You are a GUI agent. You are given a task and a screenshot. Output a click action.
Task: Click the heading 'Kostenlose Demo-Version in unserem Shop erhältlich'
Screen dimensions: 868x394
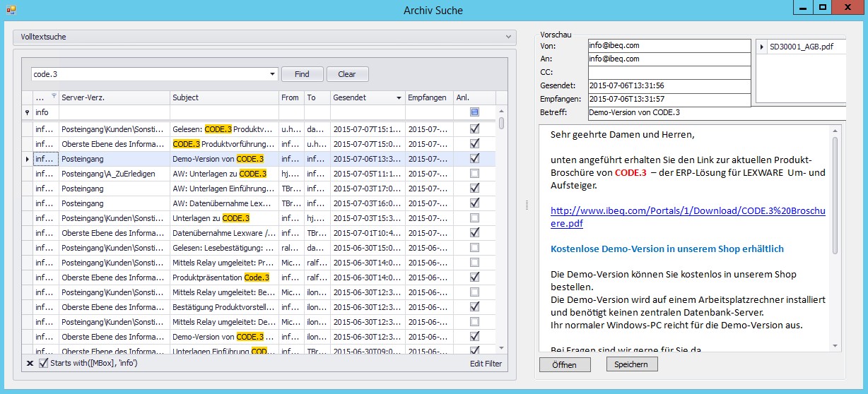tap(667, 249)
